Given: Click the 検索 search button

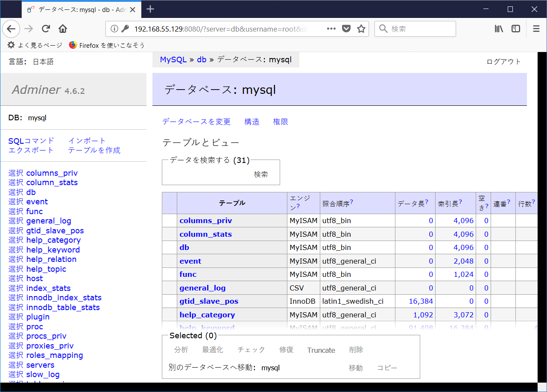Looking at the screenshot, I should (x=261, y=174).
